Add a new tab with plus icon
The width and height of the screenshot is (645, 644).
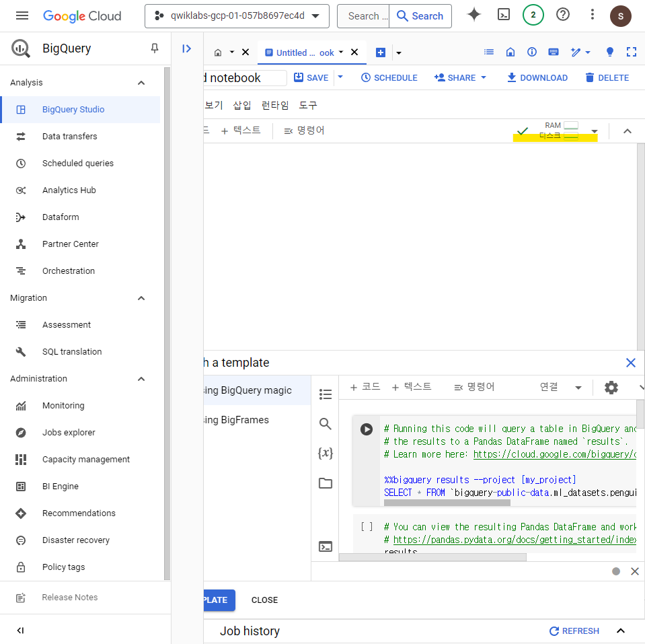coord(381,52)
